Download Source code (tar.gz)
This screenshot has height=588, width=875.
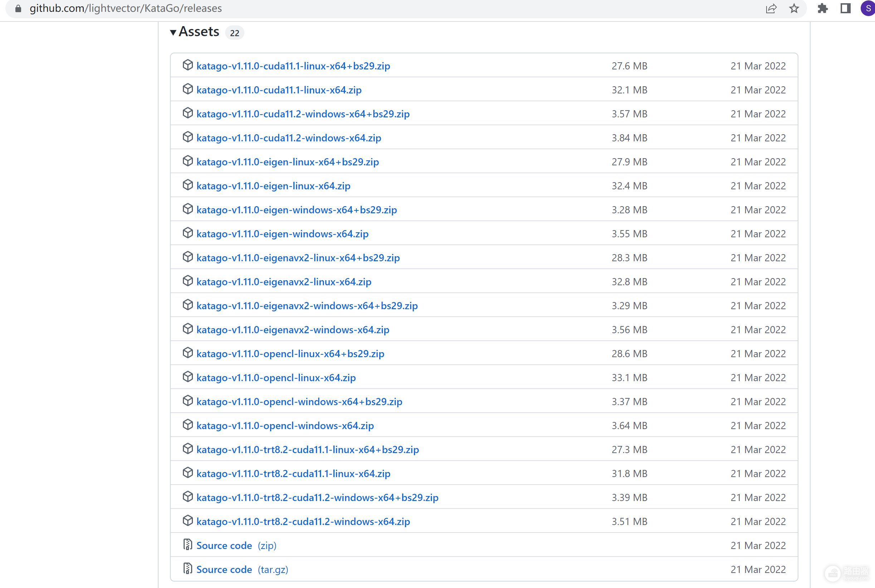(242, 570)
